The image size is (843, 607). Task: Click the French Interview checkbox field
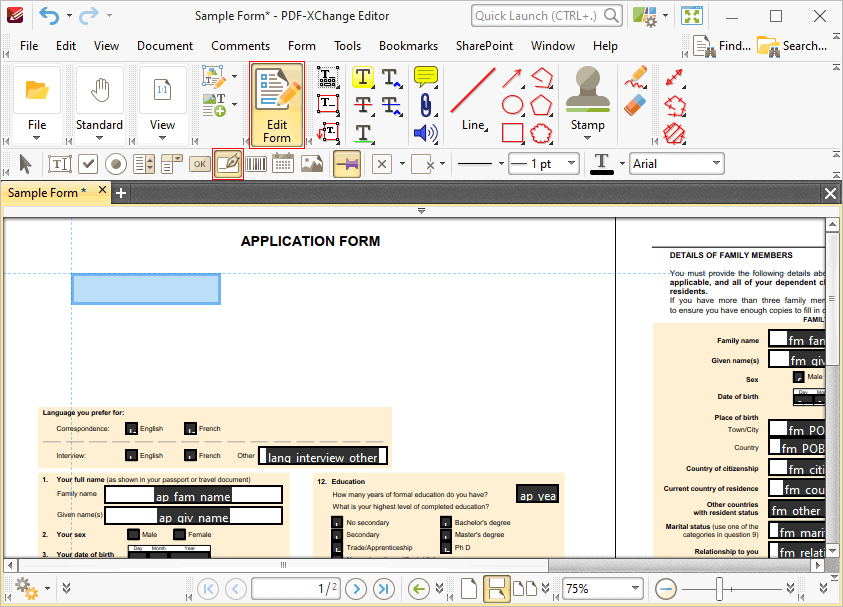[x=190, y=455]
